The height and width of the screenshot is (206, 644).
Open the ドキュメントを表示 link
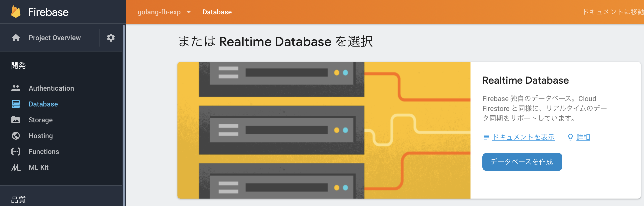click(x=523, y=137)
